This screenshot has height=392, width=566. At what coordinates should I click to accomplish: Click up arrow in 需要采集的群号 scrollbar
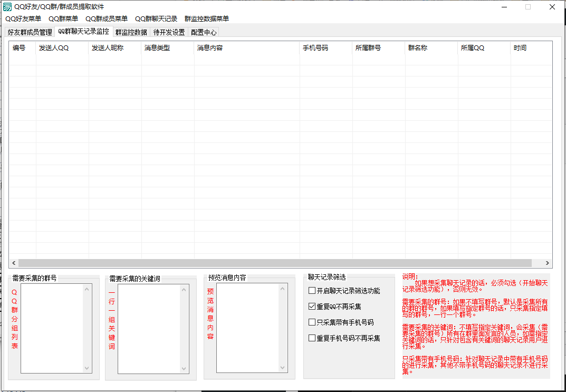[87, 289]
